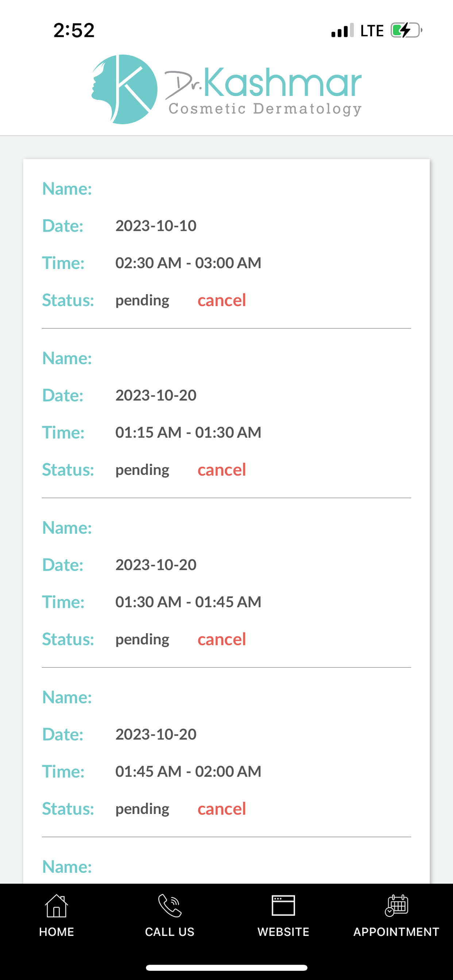Tap the Dr. Kashmar face logo
Viewport: 453px width, 980px height.
(x=124, y=89)
